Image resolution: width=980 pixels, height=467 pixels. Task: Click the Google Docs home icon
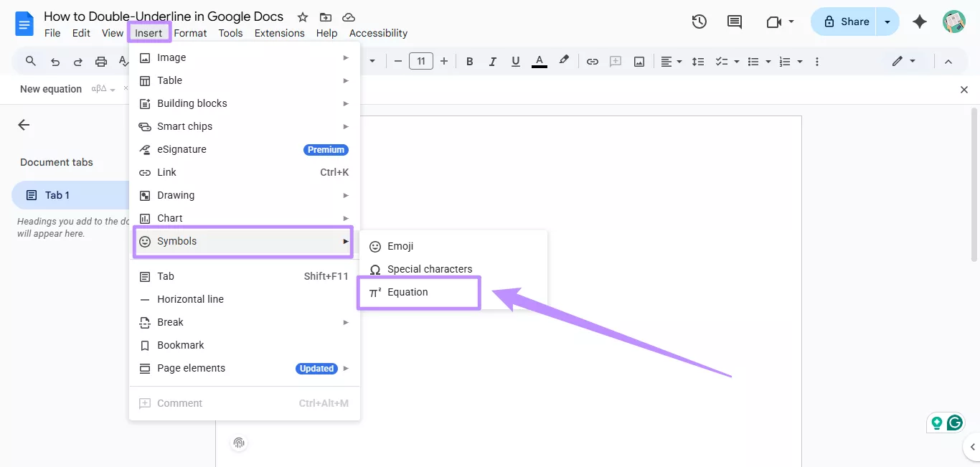pyautogui.click(x=24, y=24)
